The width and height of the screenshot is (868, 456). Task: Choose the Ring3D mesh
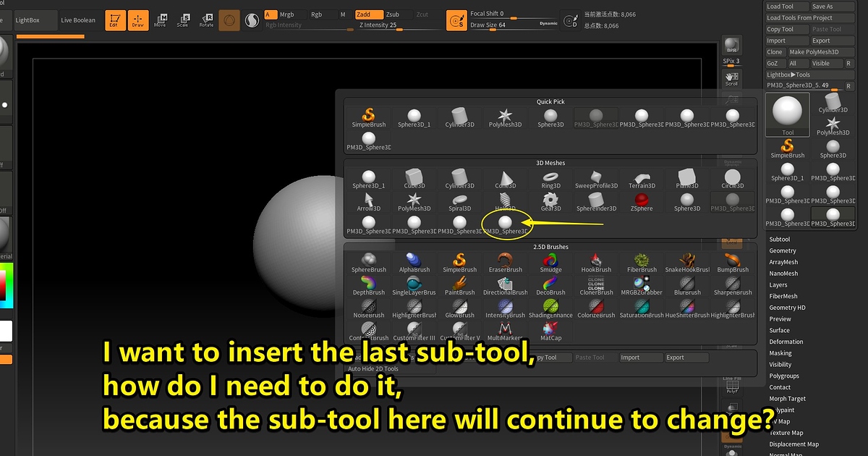pos(550,179)
